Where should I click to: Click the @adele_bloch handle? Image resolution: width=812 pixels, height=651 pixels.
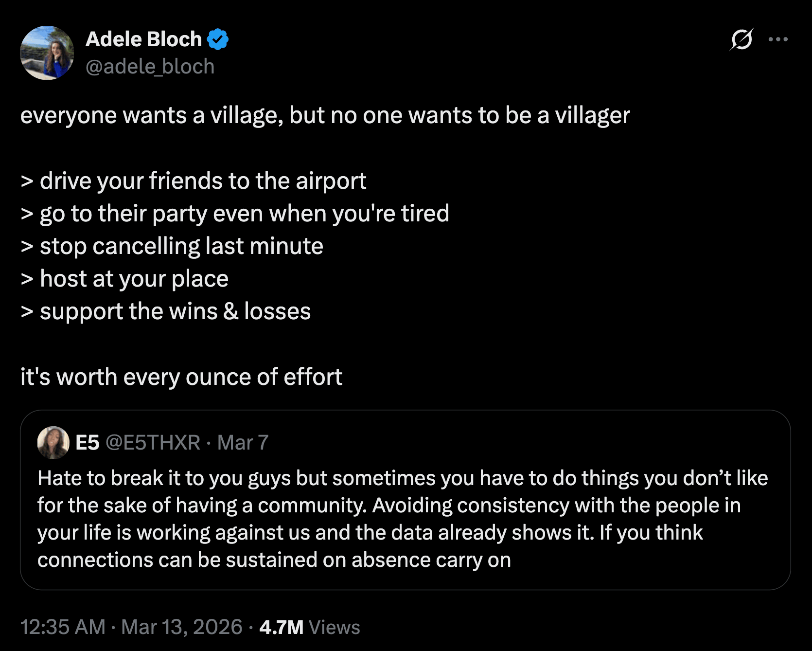click(150, 67)
